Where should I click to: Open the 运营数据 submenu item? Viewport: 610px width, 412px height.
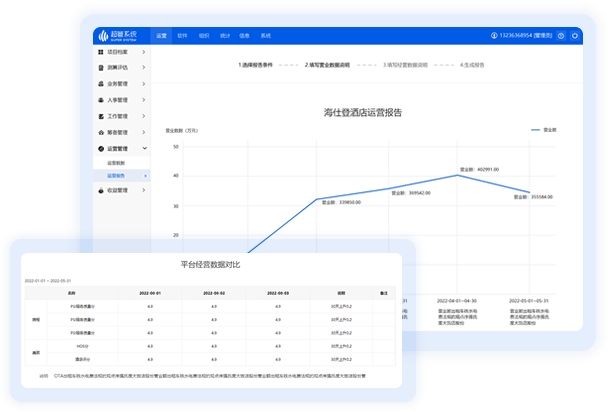pos(116,161)
